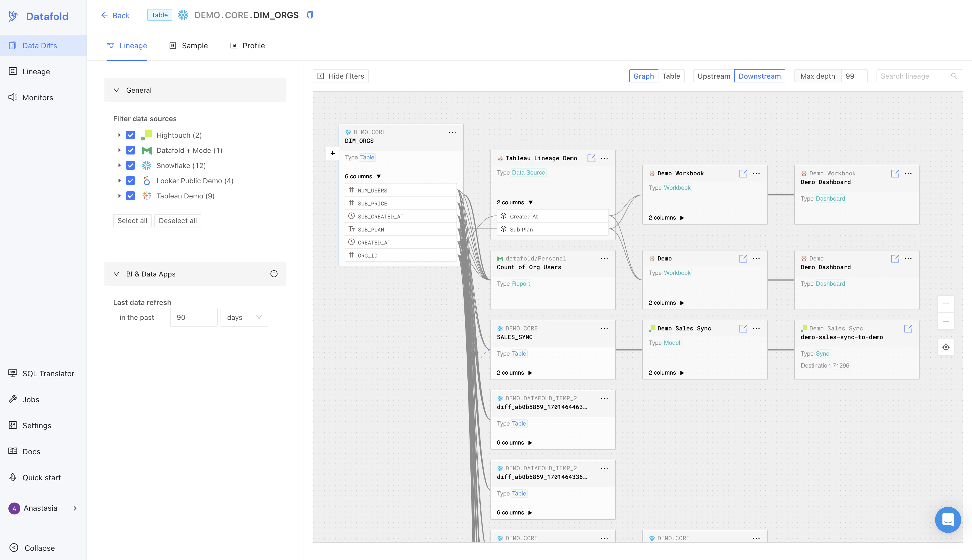The width and height of the screenshot is (972, 560).
Task: Uncheck the Datafold + Mode data source
Action: click(130, 150)
